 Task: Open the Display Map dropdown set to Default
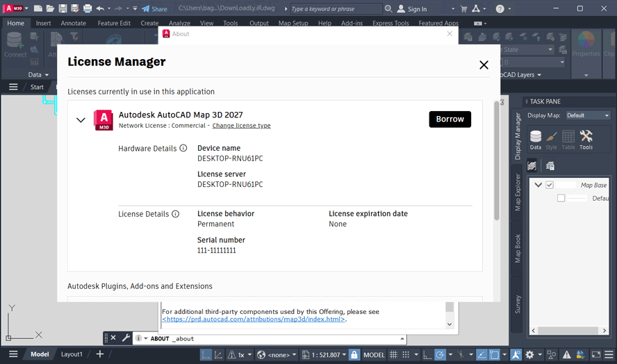point(588,115)
